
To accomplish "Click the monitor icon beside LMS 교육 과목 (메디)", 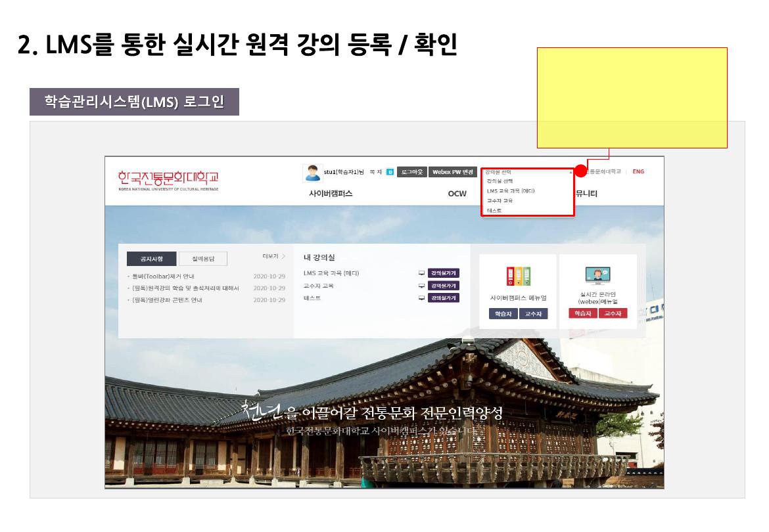I will coord(421,273).
